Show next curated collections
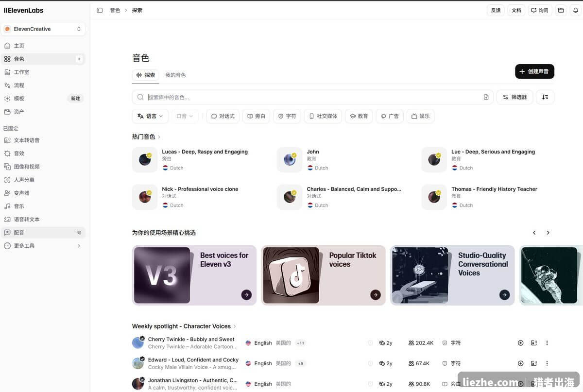Screen dimensions: 583x392 point(548,233)
